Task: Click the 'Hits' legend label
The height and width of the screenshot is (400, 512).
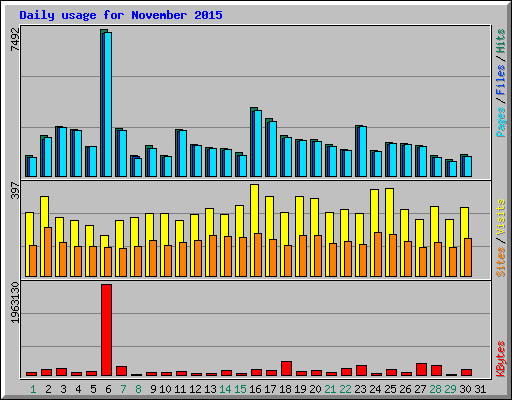Action: point(501,41)
